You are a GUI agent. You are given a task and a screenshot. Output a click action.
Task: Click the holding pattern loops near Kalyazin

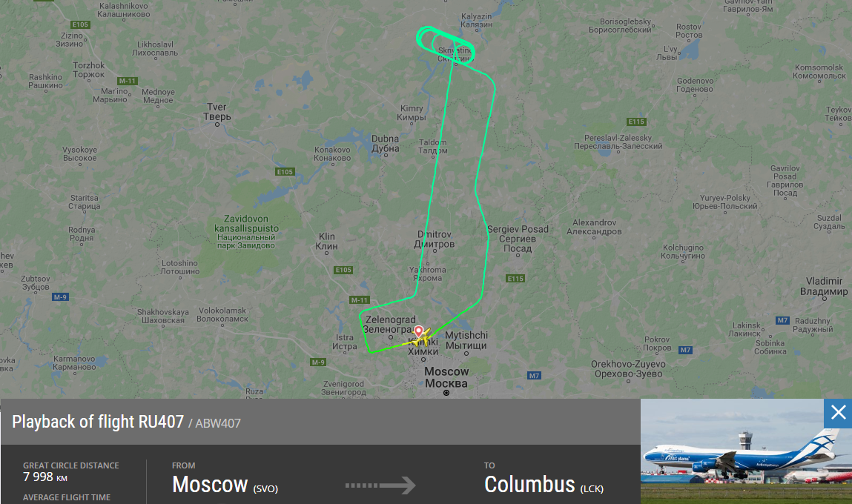click(x=445, y=46)
